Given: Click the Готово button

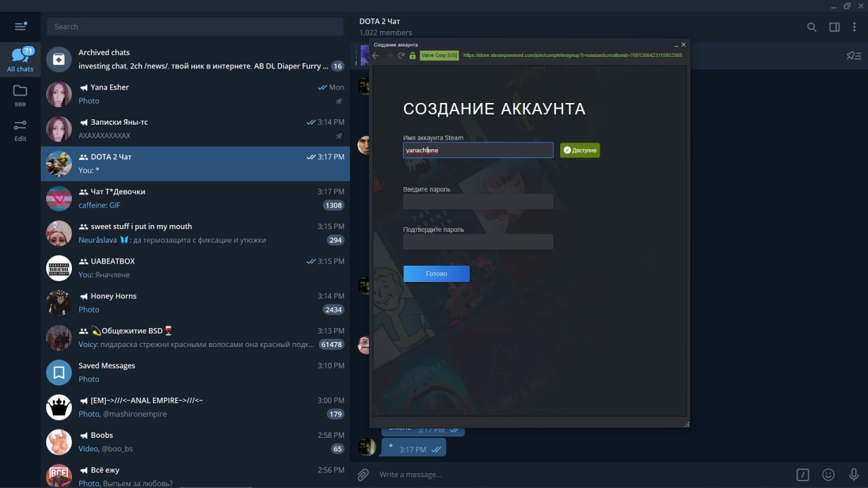Looking at the screenshot, I should click(x=437, y=274).
